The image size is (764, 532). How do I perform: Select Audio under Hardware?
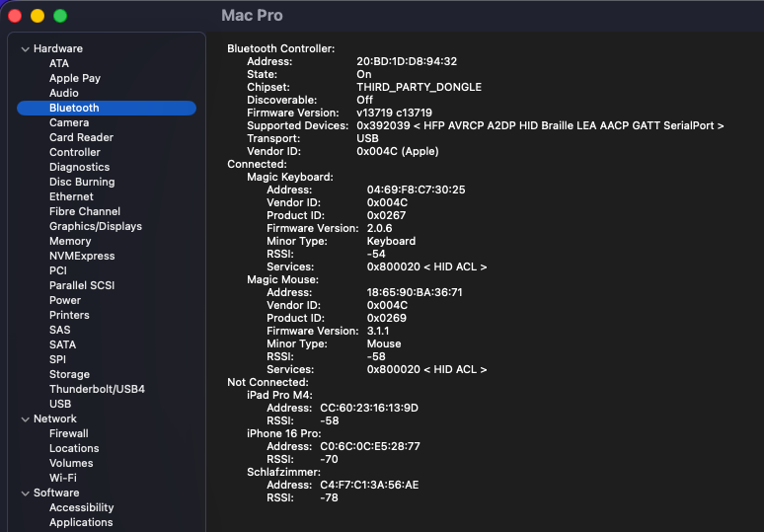(64, 93)
